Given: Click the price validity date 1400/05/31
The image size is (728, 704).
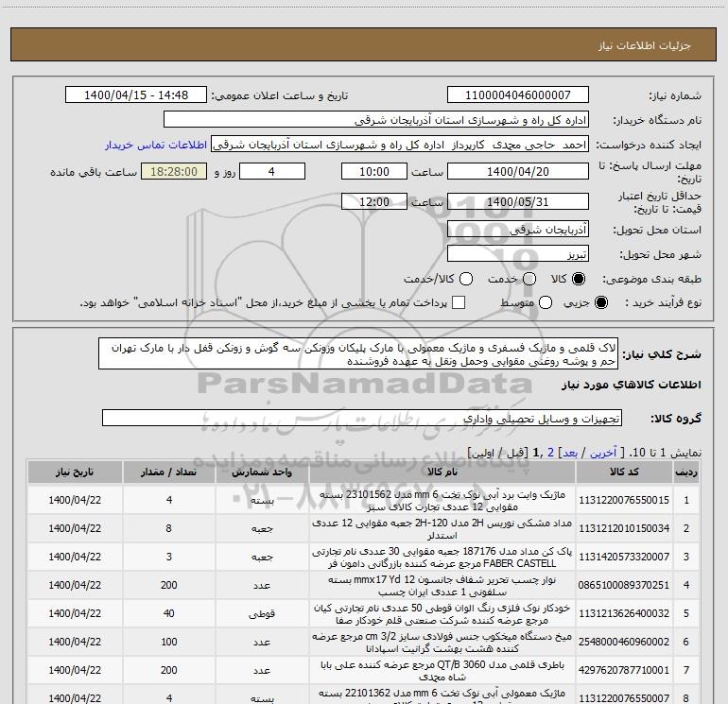Looking at the screenshot, I should [x=518, y=202].
